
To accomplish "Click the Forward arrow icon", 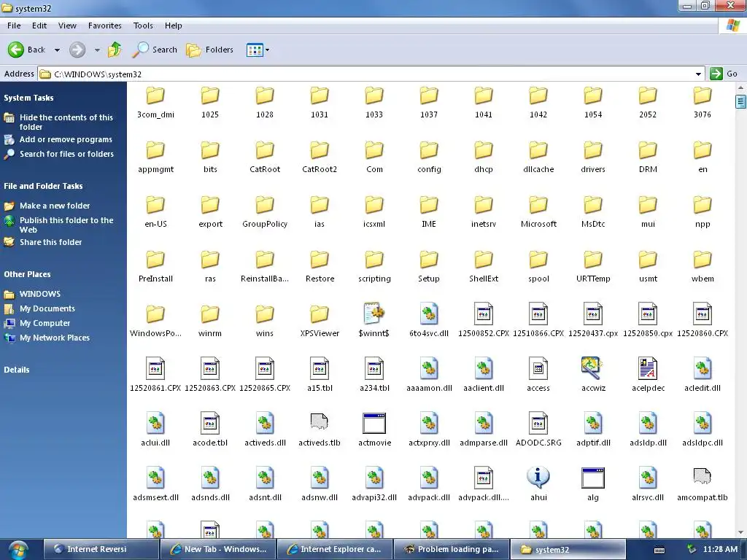I will (77, 50).
